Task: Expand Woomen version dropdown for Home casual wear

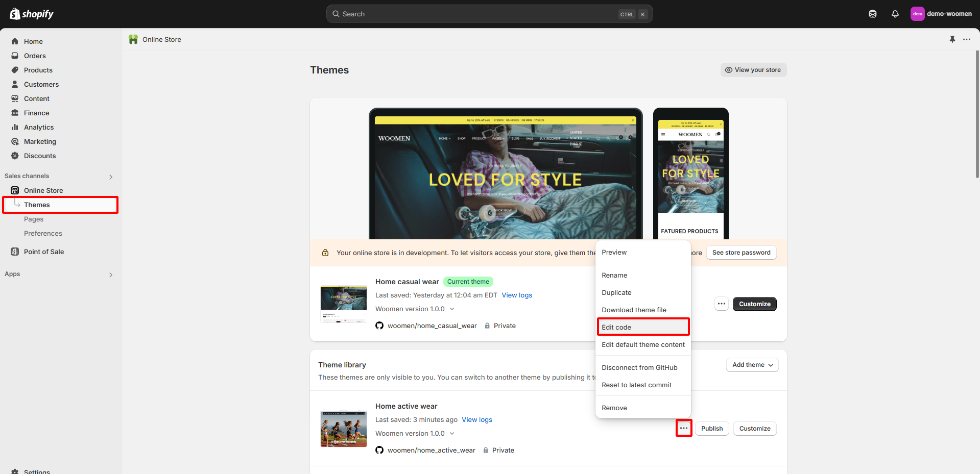Action: [452, 309]
